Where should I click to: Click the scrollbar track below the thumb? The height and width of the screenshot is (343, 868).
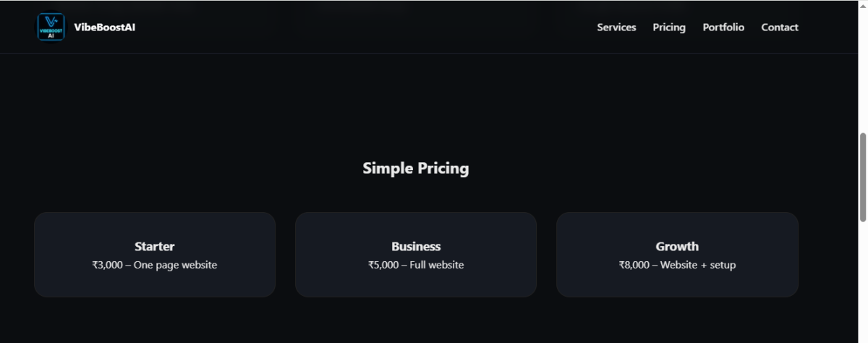[862, 289]
